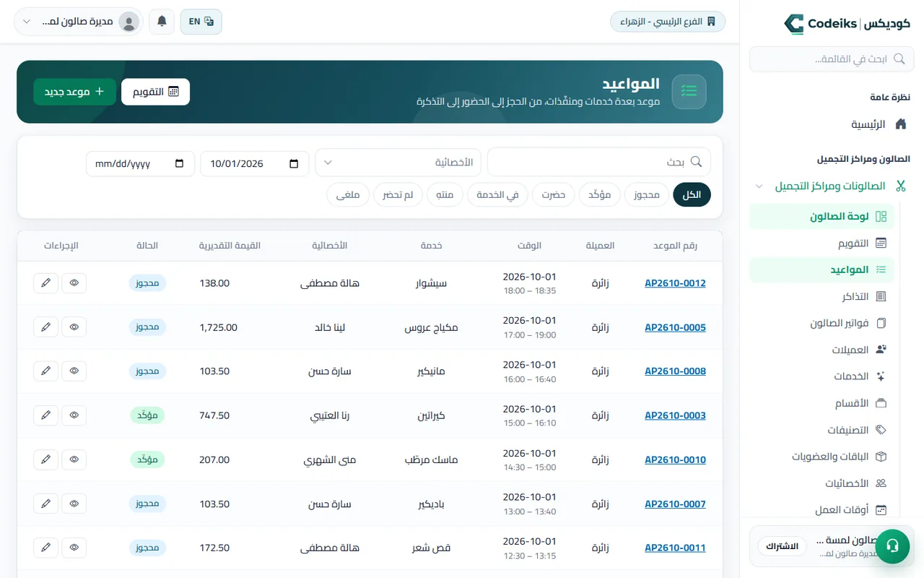Open التذاكر tickets page
The image size is (924, 578).
coord(821,296)
